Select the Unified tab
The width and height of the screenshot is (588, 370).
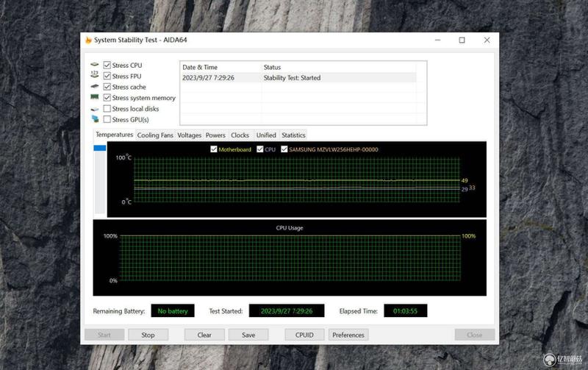tap(266, 135)
